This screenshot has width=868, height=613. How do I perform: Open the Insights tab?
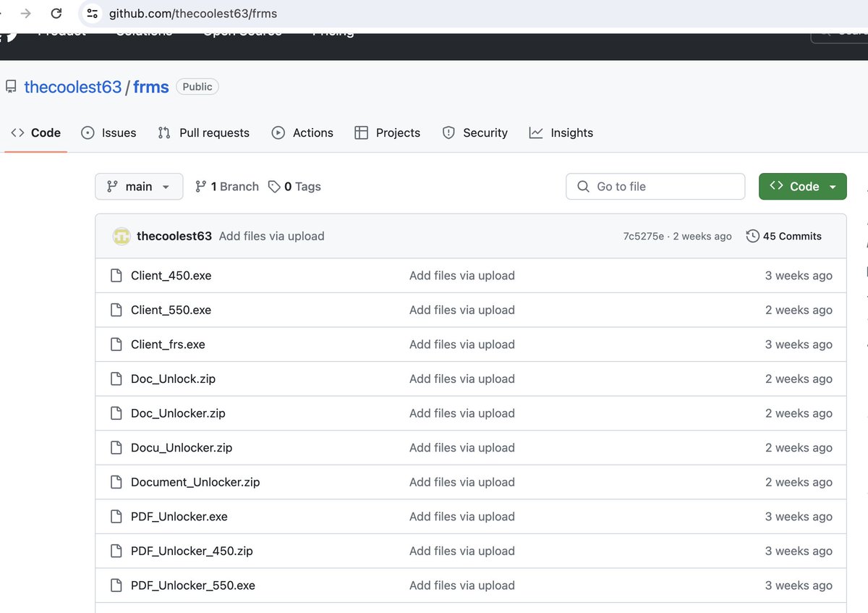tap(561, 132)
